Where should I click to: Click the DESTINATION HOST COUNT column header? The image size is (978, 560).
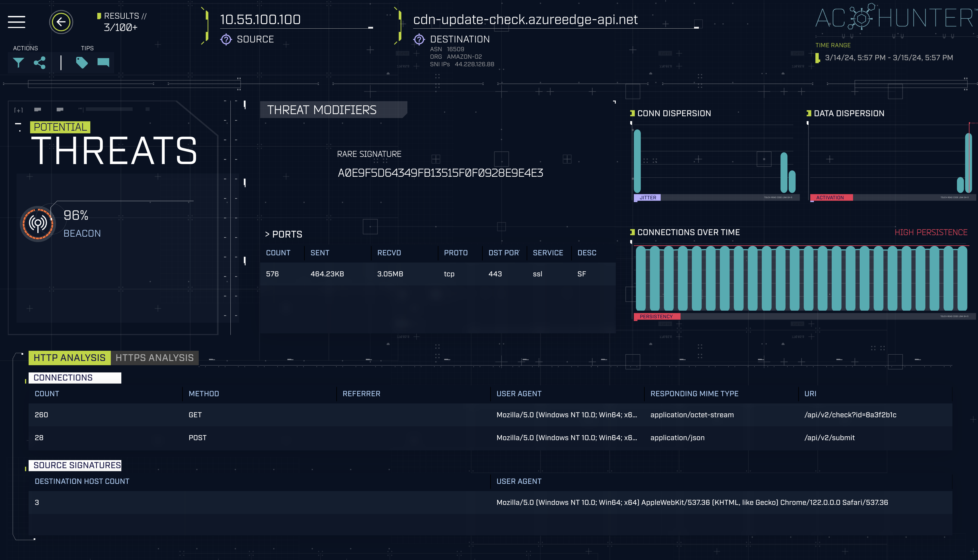click(x=82, y=481)
